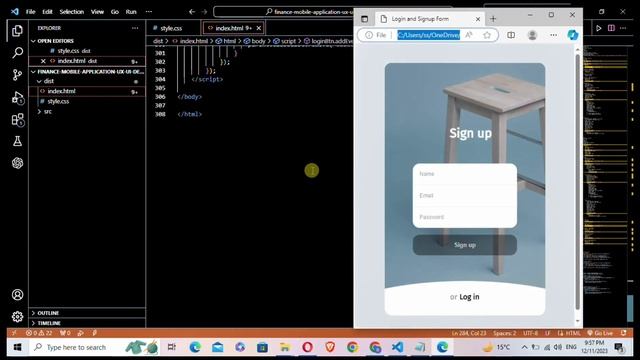Click the VS Code command center search box
This screenshot has height=360, width=640.
(284, 12)
